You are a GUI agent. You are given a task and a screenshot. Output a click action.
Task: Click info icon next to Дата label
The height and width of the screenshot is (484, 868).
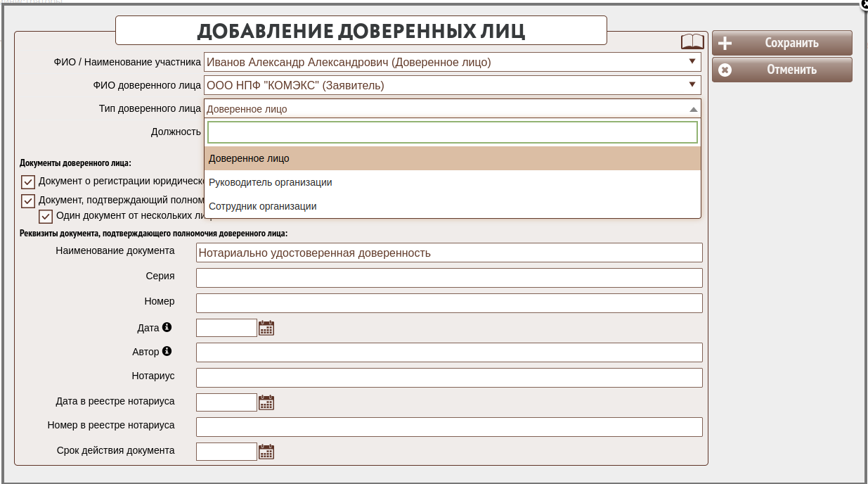click(x=167, y=327)
